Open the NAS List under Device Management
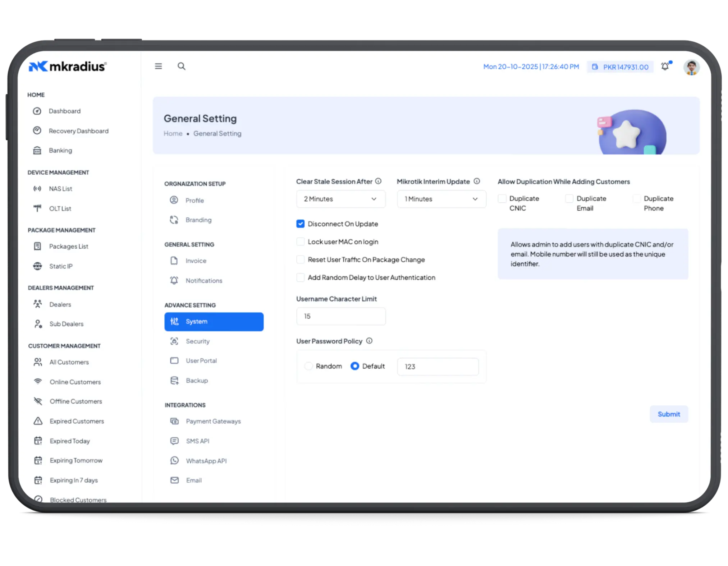This screenshot has width=728, height=566. pos(60,188)
